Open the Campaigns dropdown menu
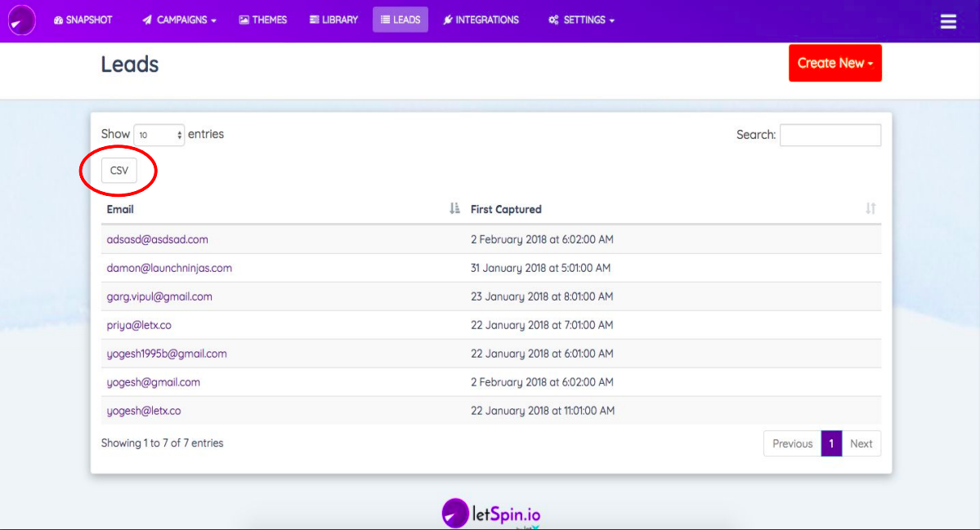This screenshot has width=980, height=530. click(179, 20)
